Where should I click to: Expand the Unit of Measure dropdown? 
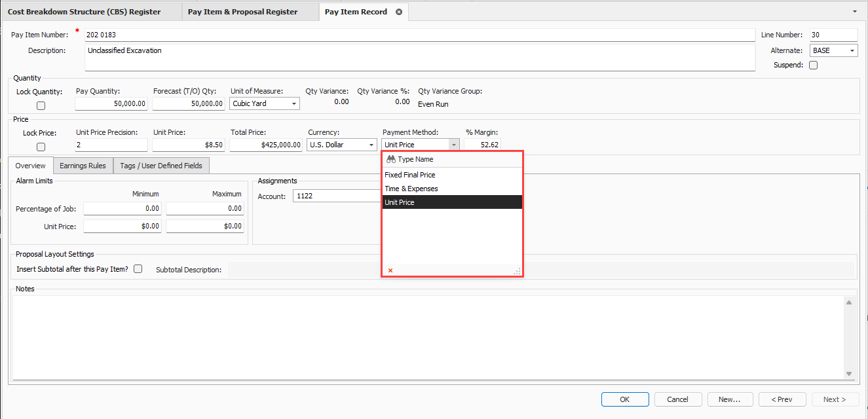point(294,103)
